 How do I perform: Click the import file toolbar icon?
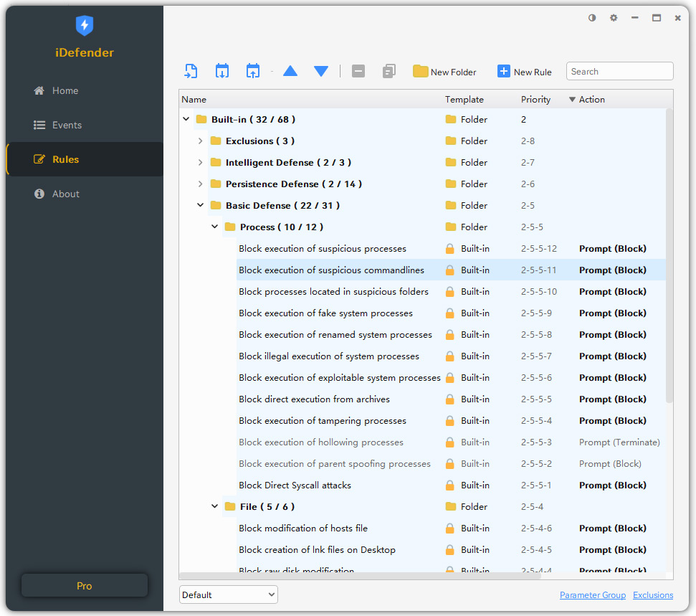(191, 71)
